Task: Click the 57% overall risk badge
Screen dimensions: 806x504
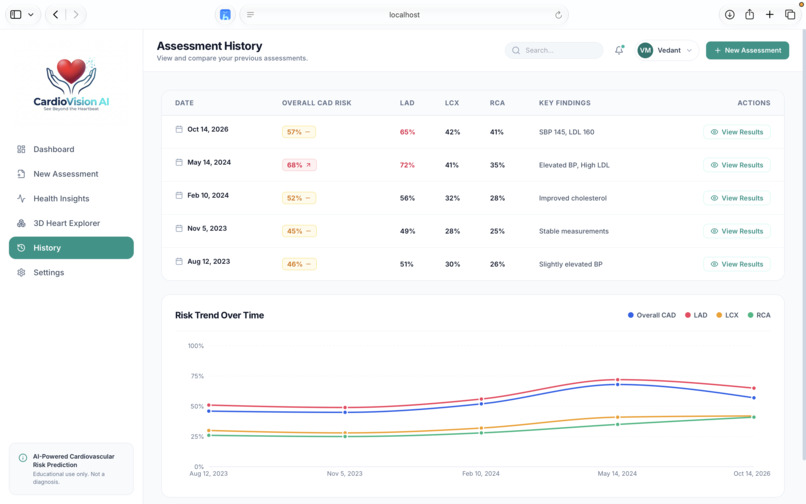Action: pyautogui.click(x=299, y=132)
